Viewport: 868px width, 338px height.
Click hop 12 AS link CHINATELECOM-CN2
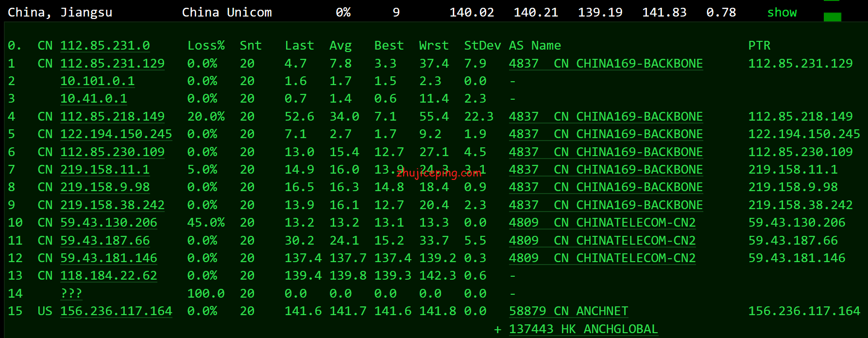[602, 258]
